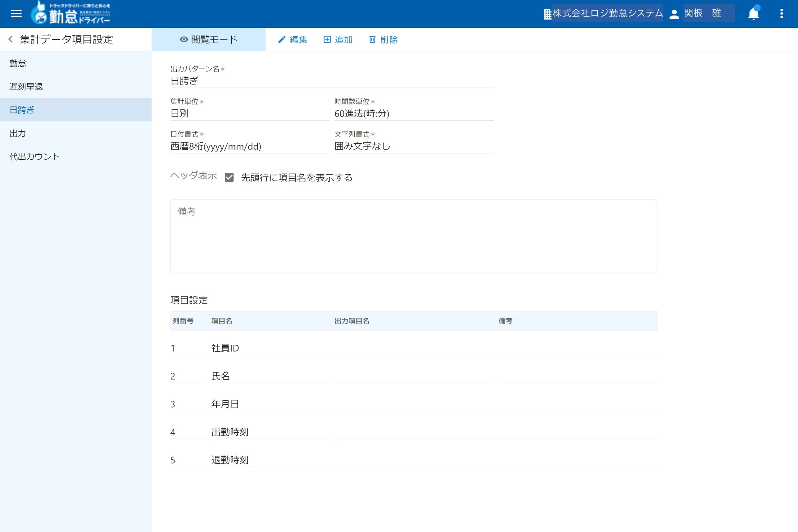798x532 pixels.
Task: Select 日跨ぎ in the sidebar list
Action: click(x=76, y=110)
